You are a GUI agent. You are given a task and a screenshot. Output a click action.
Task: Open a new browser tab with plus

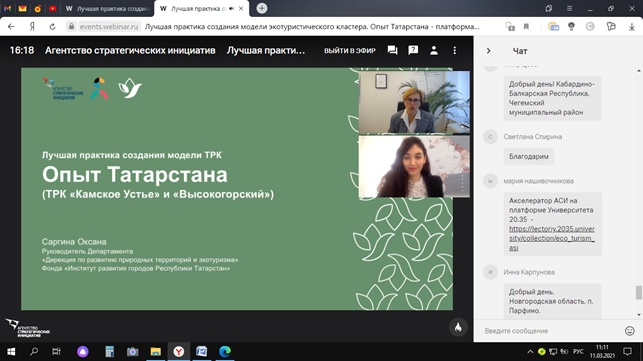(x=262, y=8)
